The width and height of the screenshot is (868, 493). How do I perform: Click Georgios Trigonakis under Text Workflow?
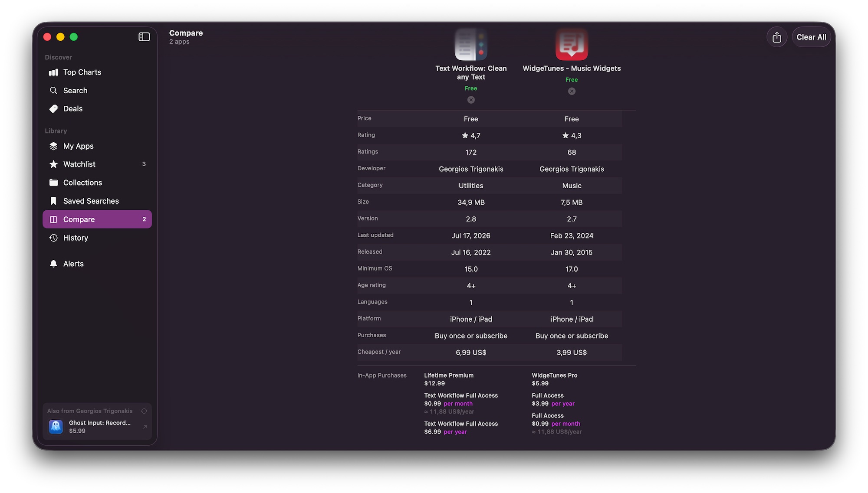pyautogui.click(x=471, y=169)
